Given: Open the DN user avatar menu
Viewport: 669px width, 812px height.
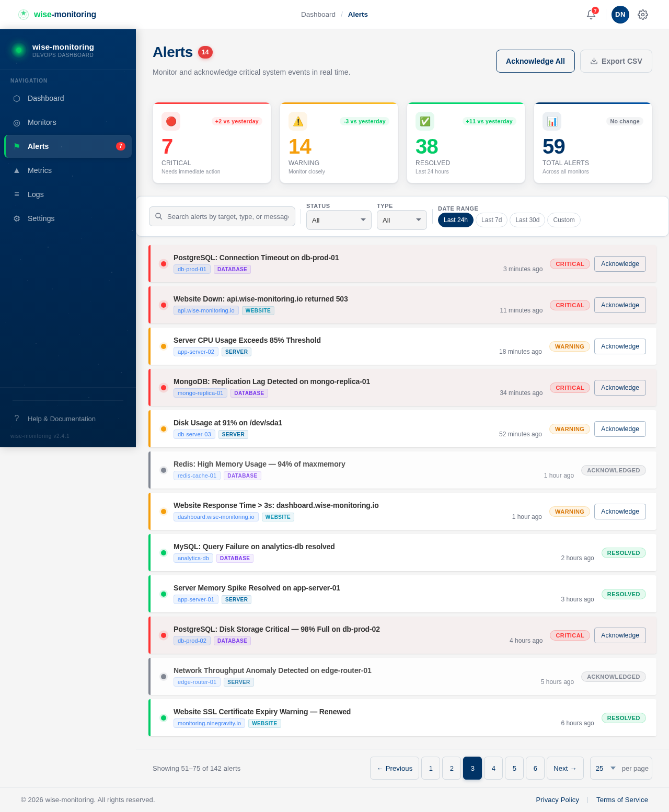Looking at the screenshot, I should point(620,15).
